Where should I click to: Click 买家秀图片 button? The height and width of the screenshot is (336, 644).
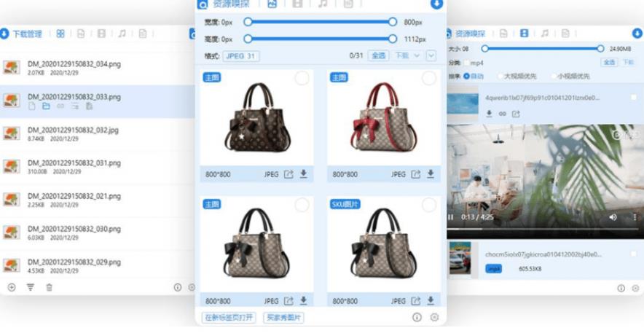(x=284, y=318)
